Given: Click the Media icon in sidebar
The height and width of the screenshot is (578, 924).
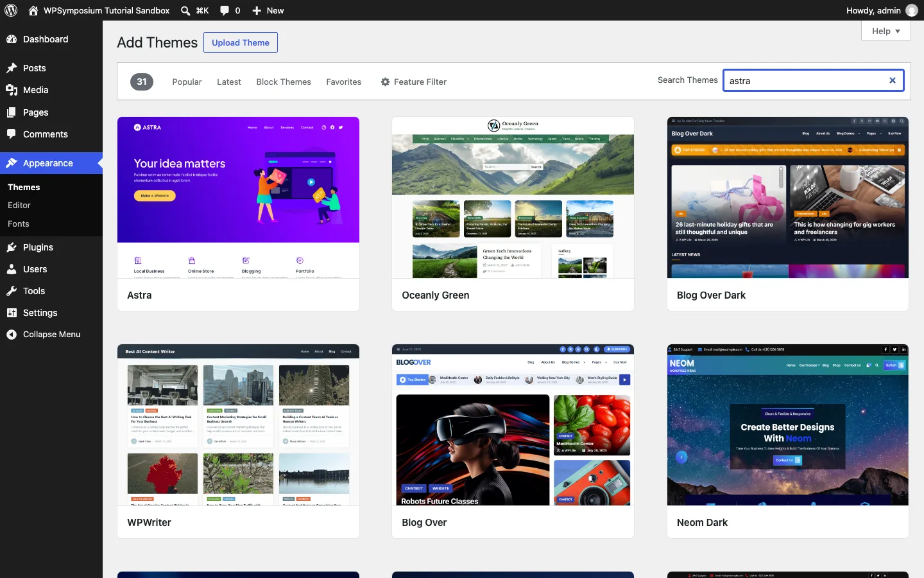Looking at the screenshot, I should tap(12, 90).
